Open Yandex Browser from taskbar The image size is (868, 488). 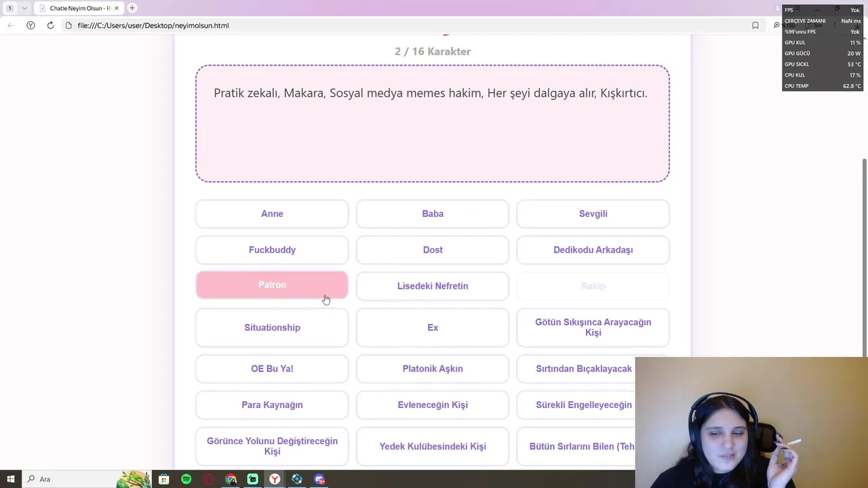(275, 479)
